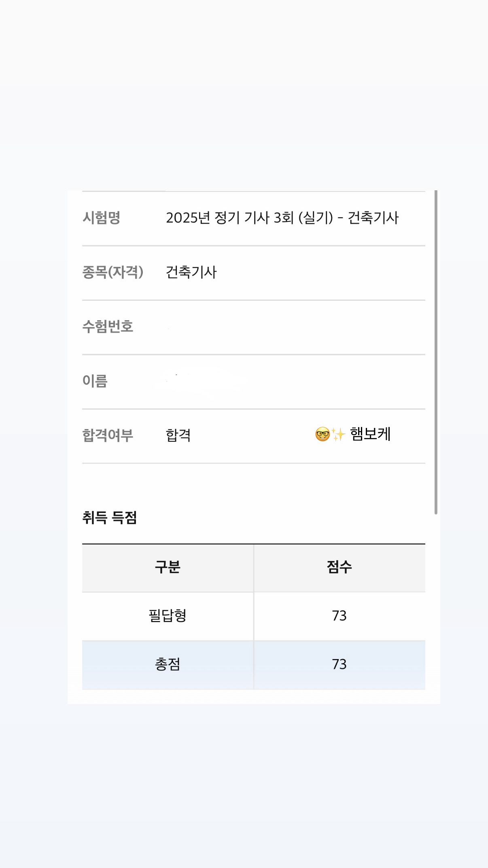Click the 건축기사 value in 종목 row
This screenshot has height=868, width=488.
[191, 272]
